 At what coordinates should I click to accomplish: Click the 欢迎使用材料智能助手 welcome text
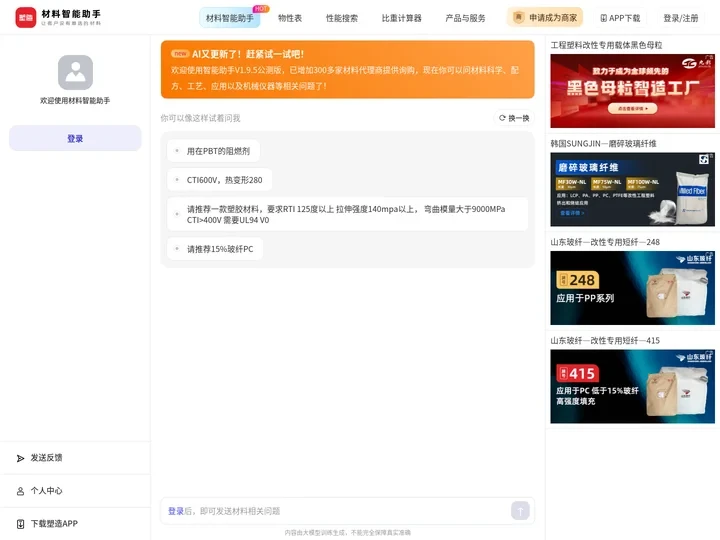(75, 101)
